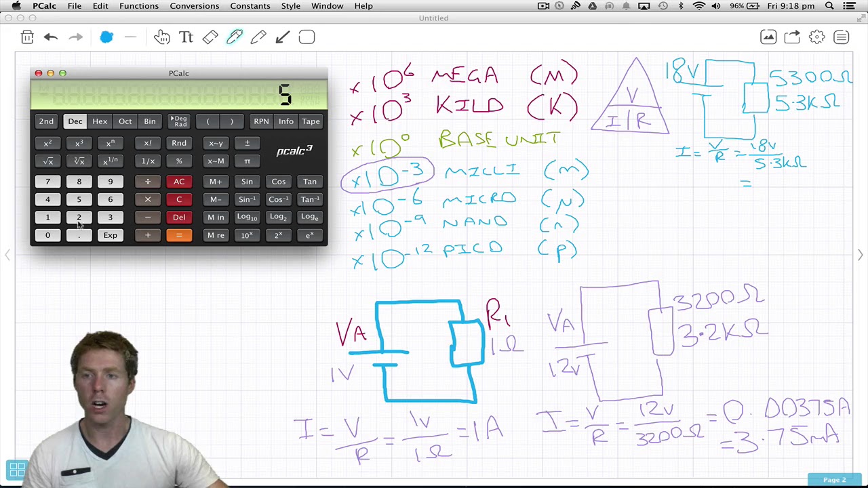Select the eraser tool

210,37
